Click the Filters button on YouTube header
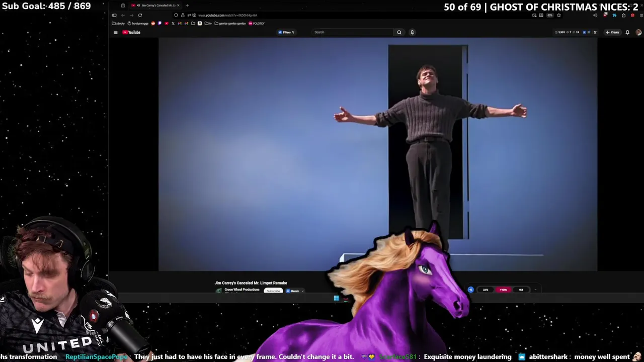Viewport: 644px width, 362px height. click(x=286, y=32)
